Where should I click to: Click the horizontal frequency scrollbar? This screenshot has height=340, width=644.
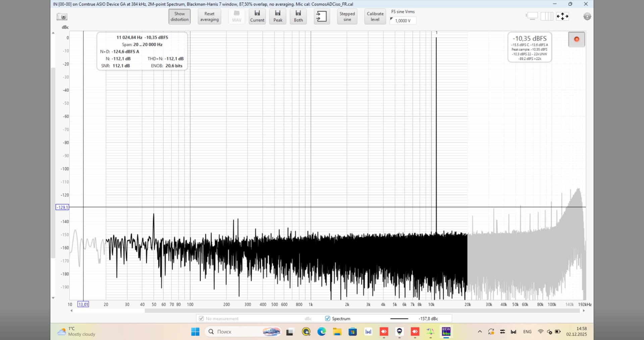pos(362,311)
